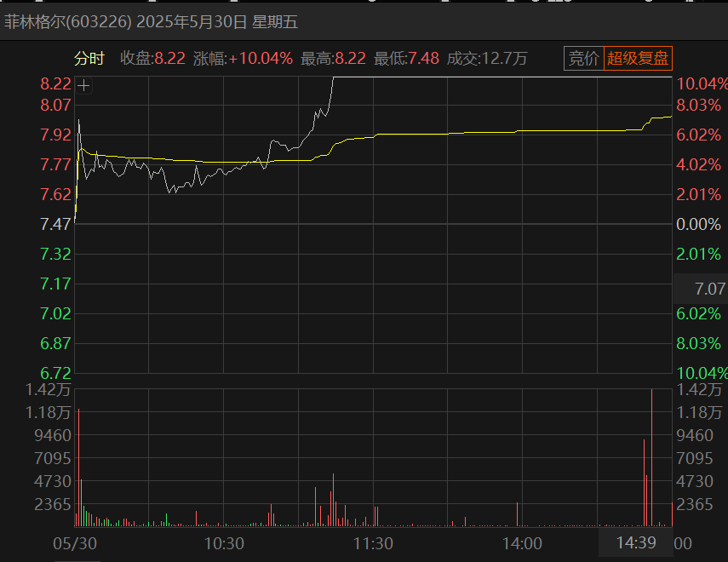The height and width of the screenshot is (562, 728).
Task: Click the 竞价 auction button
Action: coord(583,59)
